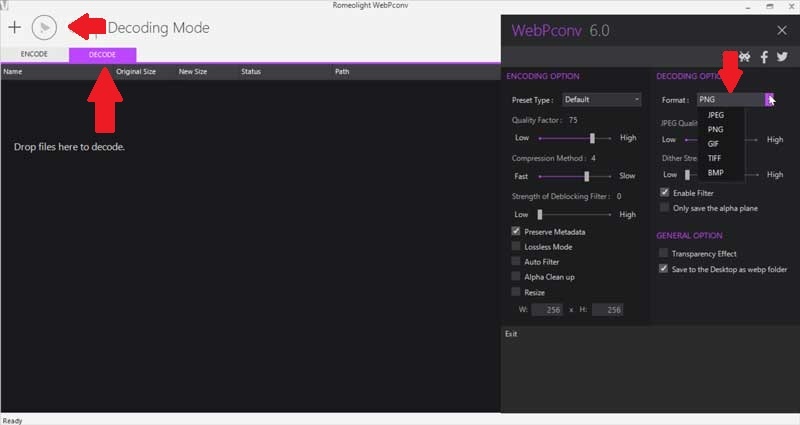Click the New Size column header
Image resolution: width=800 pixels, height=425 pixels.
[193, 71]
